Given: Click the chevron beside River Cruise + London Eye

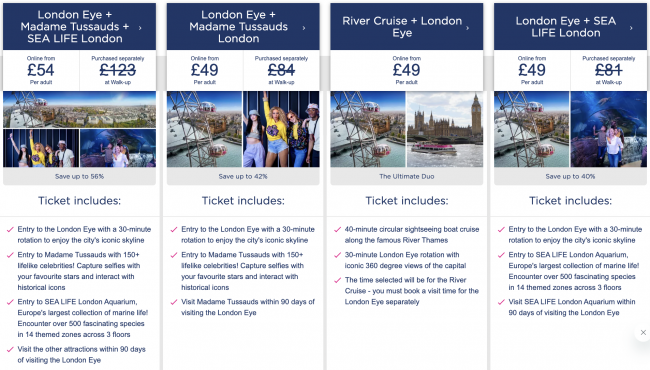Looking at the screenshot, I should (468, 28).
